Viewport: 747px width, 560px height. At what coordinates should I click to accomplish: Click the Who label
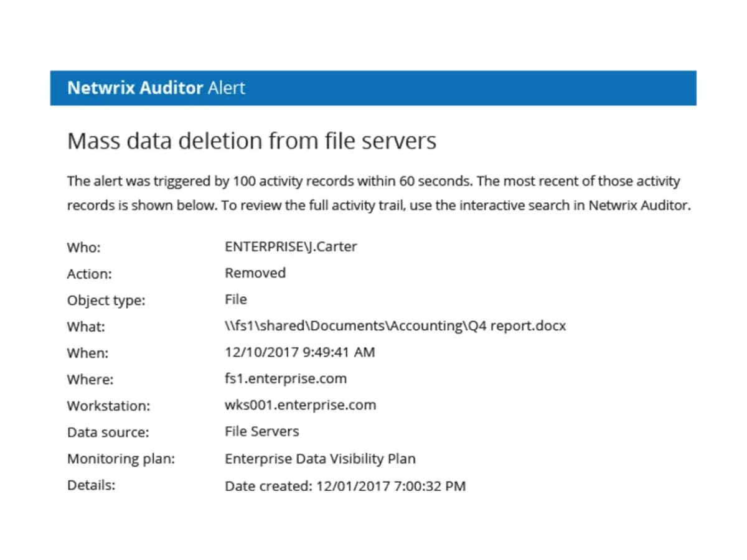click(83, 247)
